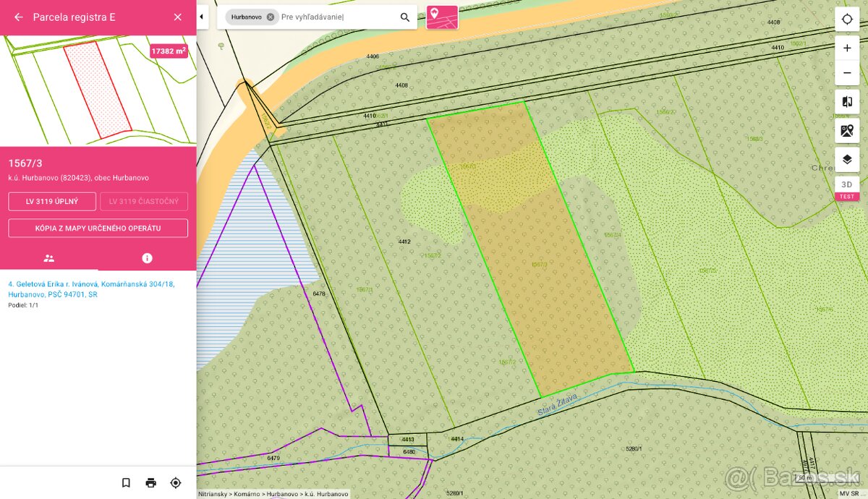The width and height of the screenshot is (868, 499).
Task: Click the pink parcel locator map button
Action: point(442,17)
